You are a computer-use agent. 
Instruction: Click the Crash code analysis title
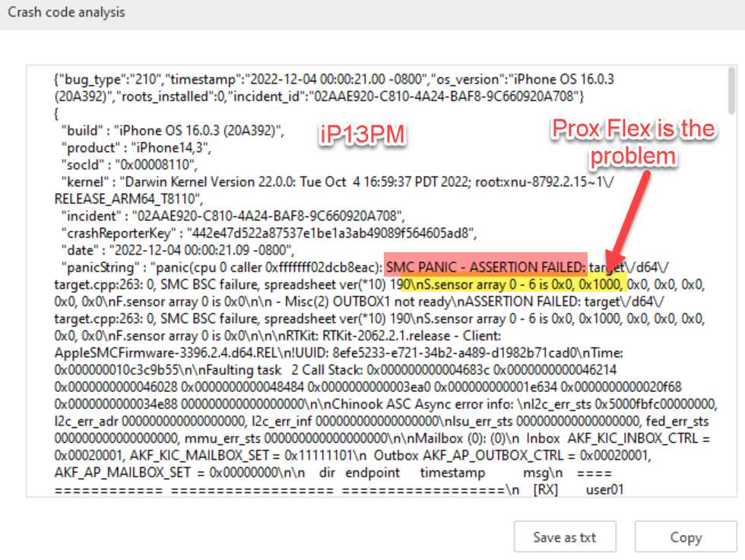(66, 13)
